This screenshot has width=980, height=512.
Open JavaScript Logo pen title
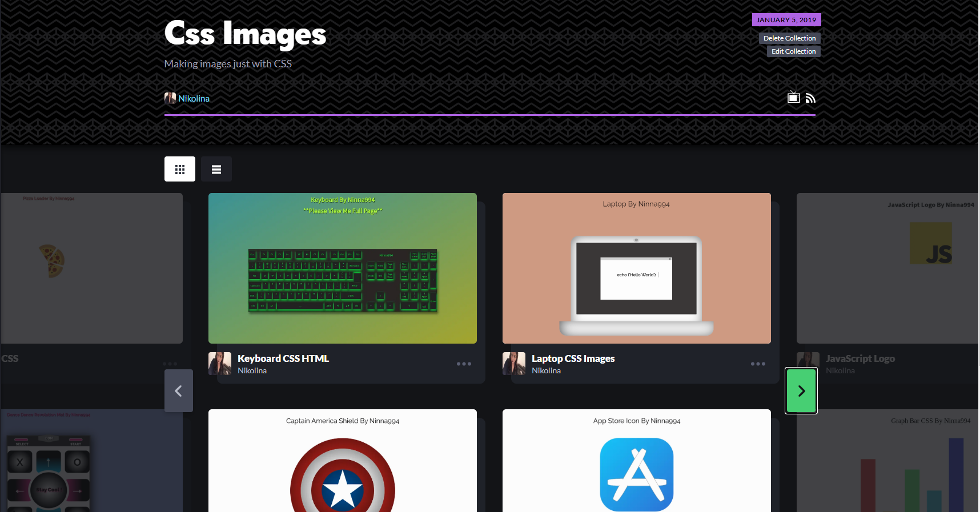click(x=860, y=358)
